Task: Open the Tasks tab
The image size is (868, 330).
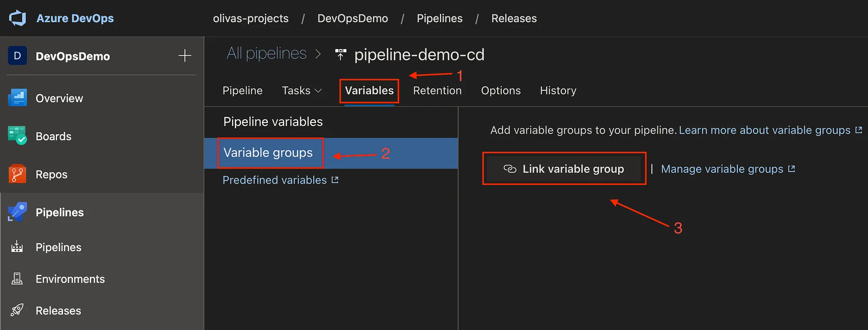Action: (296, 90)
